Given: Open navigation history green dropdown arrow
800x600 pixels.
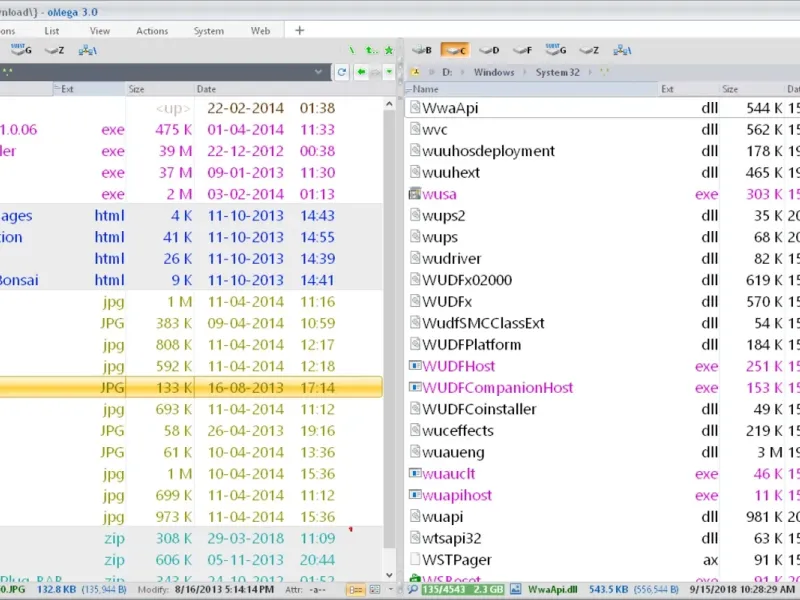Looking at the screenshot, I should point(389,72).
